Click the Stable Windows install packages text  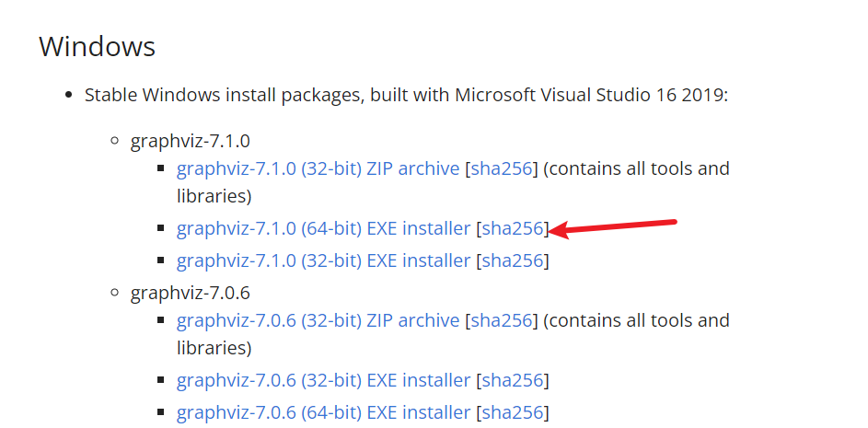click(x=406, y=95)
